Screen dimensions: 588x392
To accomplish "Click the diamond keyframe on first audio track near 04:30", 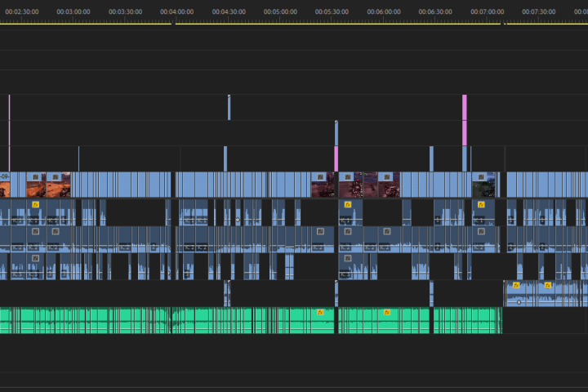I will pos(238,220).
